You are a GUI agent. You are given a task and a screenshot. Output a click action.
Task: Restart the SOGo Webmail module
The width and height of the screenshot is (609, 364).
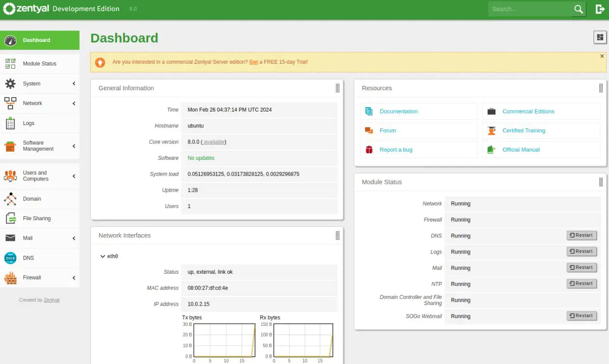[x=581, y=316]
